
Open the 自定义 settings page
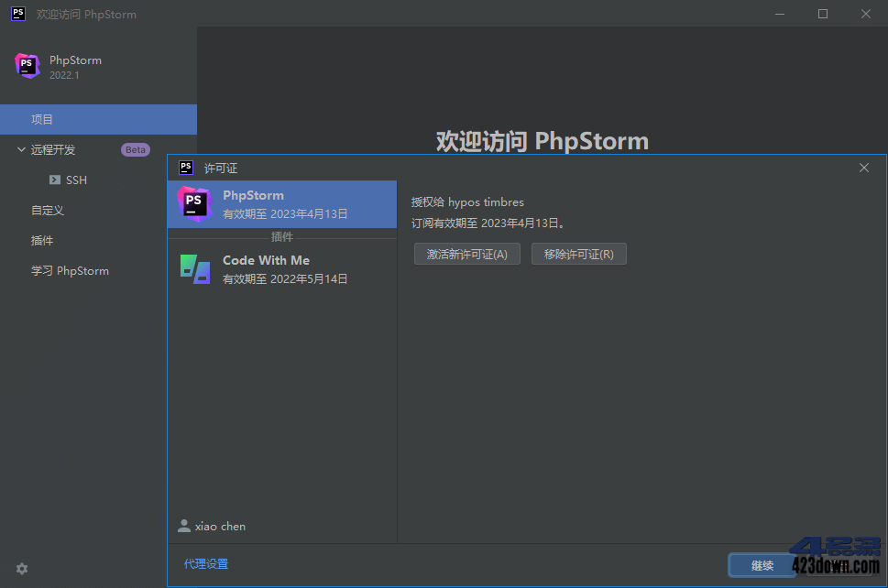47,210
